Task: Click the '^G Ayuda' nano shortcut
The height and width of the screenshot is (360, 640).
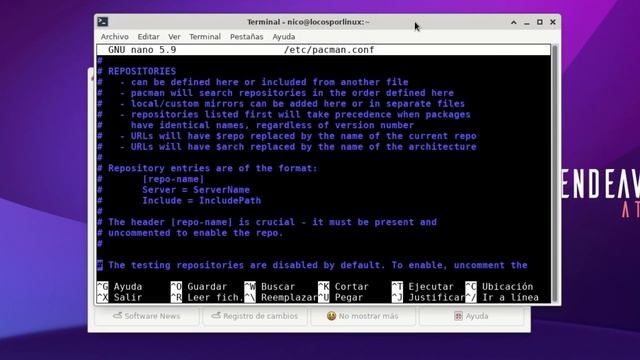Action: coord(120,287)
